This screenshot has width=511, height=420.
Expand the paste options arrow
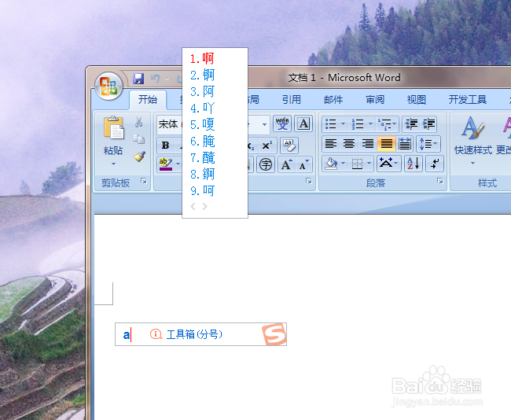coord(113,164)
